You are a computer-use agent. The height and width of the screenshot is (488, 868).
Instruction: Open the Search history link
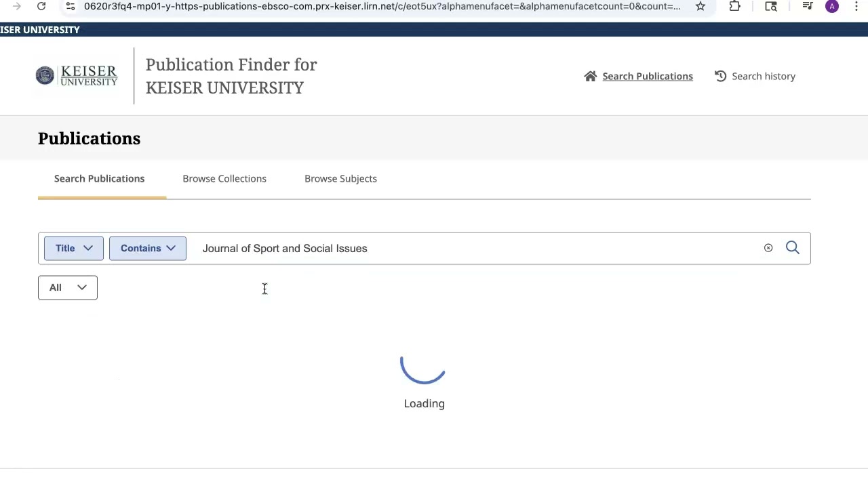[764, 76]
